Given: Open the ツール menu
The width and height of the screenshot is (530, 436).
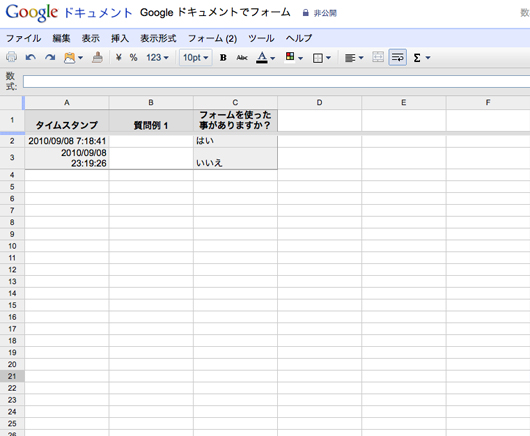Looking at the screenshot, I should click(261, 38).
